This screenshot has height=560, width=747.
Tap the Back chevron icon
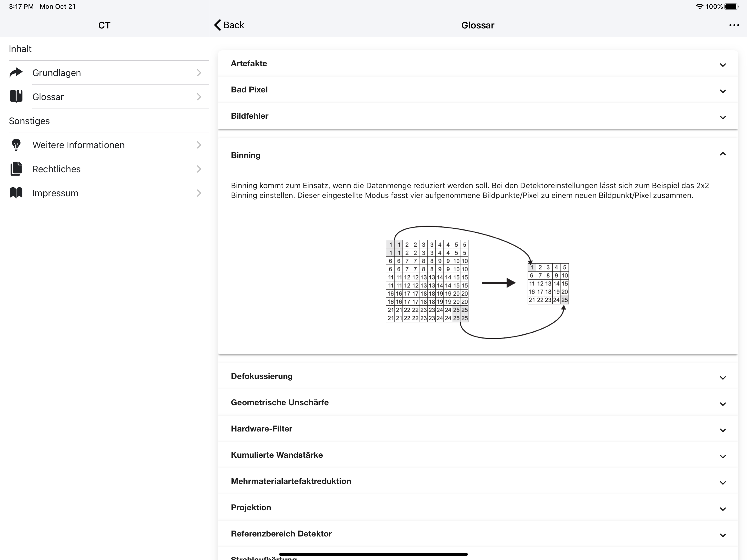click(x=217, y=25)
